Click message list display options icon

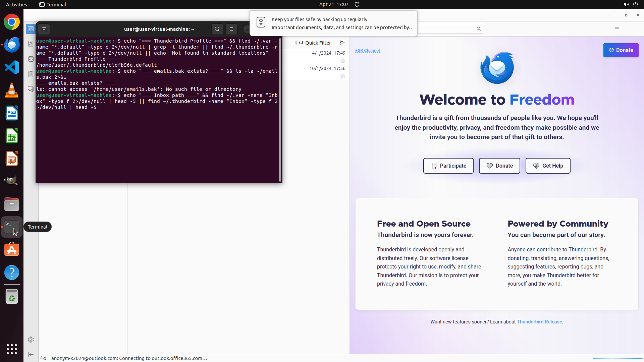[342, 43]
